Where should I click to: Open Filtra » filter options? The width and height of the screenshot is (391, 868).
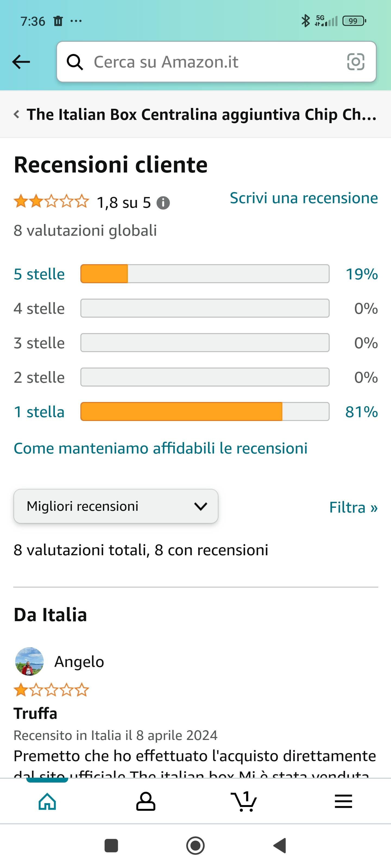click(353, 508)
